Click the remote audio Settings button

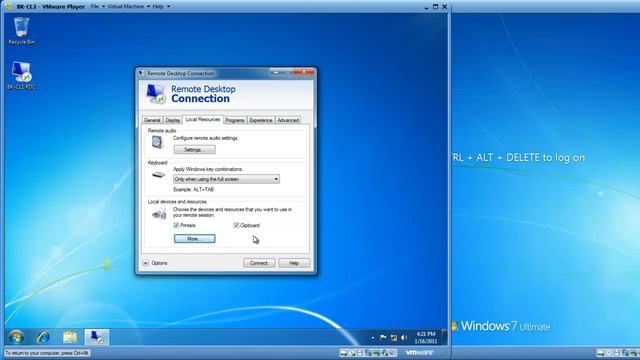pyautogui.click(x=195, y=150)
